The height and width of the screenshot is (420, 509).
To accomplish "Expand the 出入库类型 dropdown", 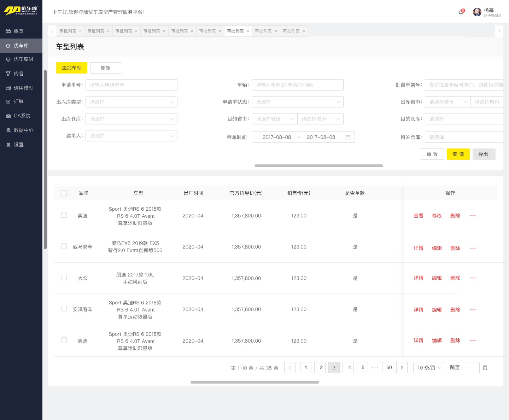I will coord(131,102).
